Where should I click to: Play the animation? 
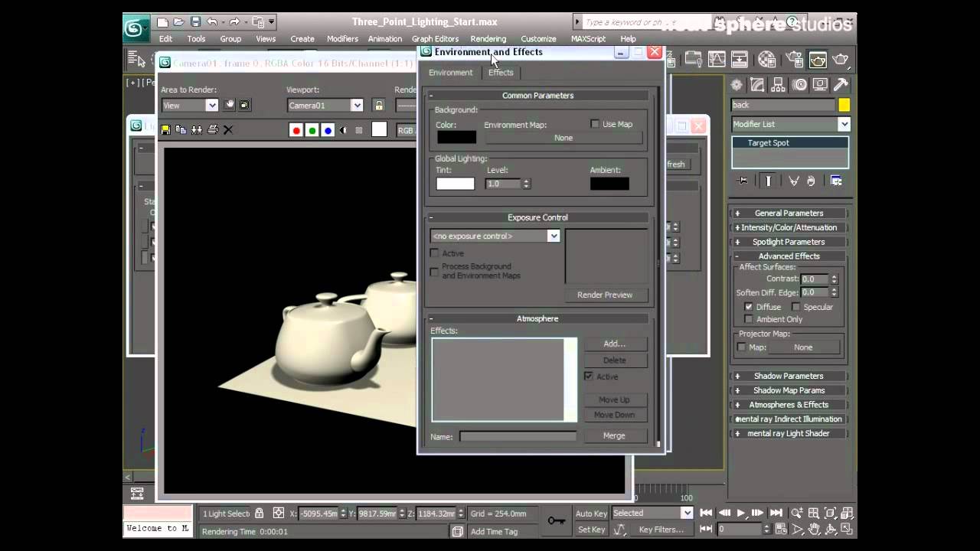(740, 513)
